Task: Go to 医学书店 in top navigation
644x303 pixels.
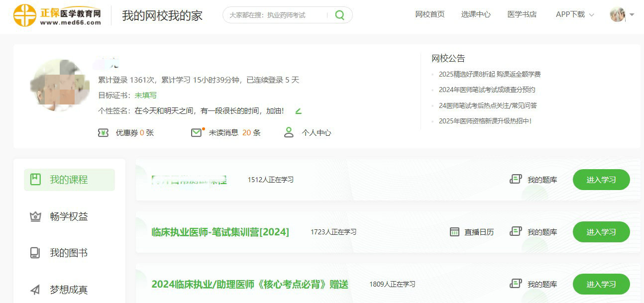Action: [x=522, y=14]
